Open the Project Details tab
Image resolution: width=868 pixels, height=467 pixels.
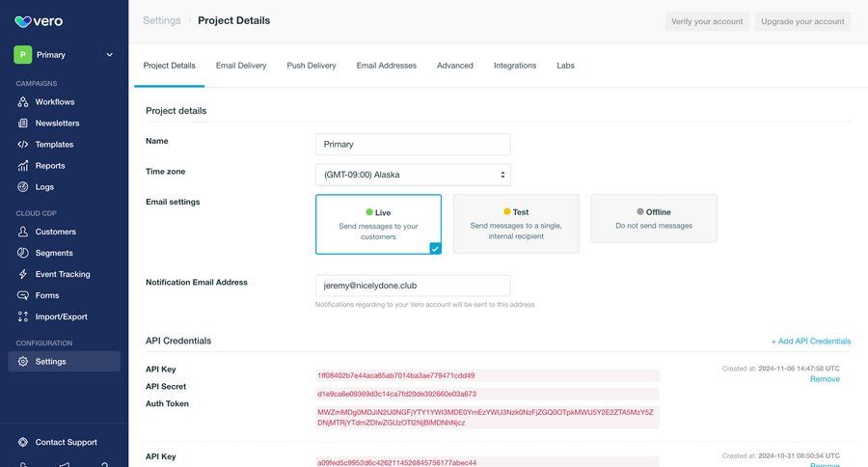tap(170, 66)
